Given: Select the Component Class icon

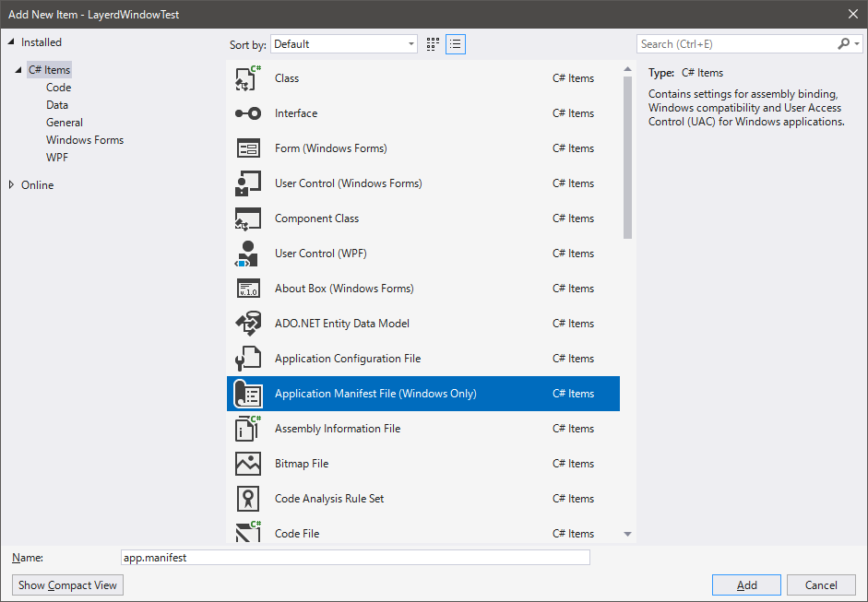Looking at the screenshot, I should point(248,218).
